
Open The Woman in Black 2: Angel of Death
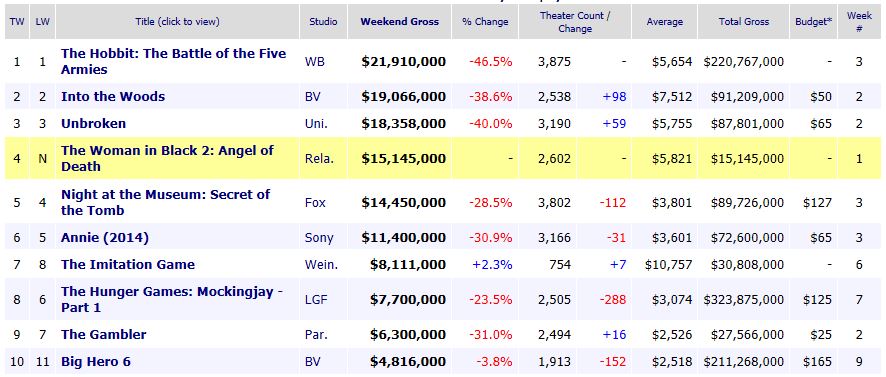pyautogui.click(x=167, y=158)
